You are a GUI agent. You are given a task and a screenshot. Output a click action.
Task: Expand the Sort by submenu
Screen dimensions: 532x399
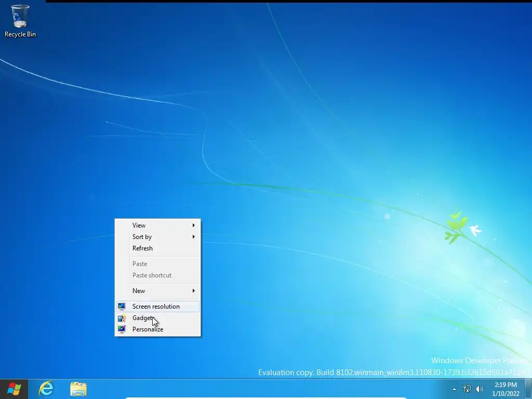(x=158, y=237)
